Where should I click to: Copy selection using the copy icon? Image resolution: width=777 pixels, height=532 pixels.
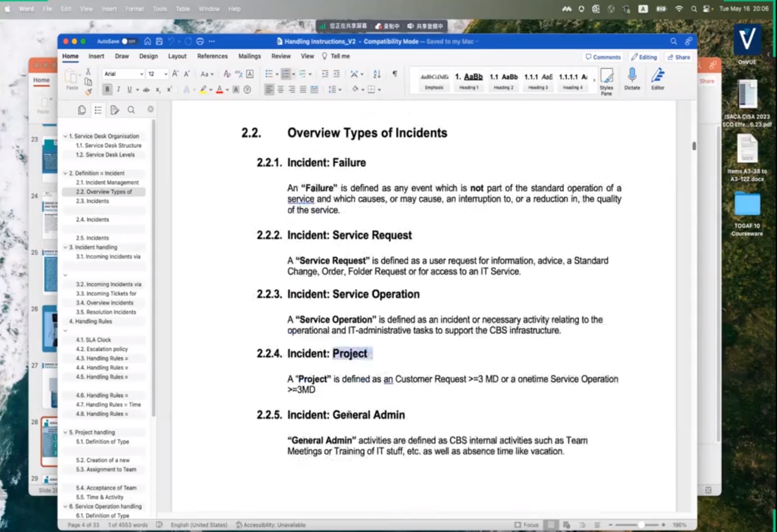tap(88, 82)
